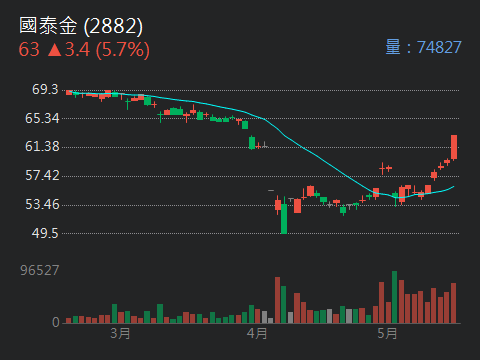Click the 96527 volume axis maximum label
Screen dimensions: 480x360
click(40, 270)
